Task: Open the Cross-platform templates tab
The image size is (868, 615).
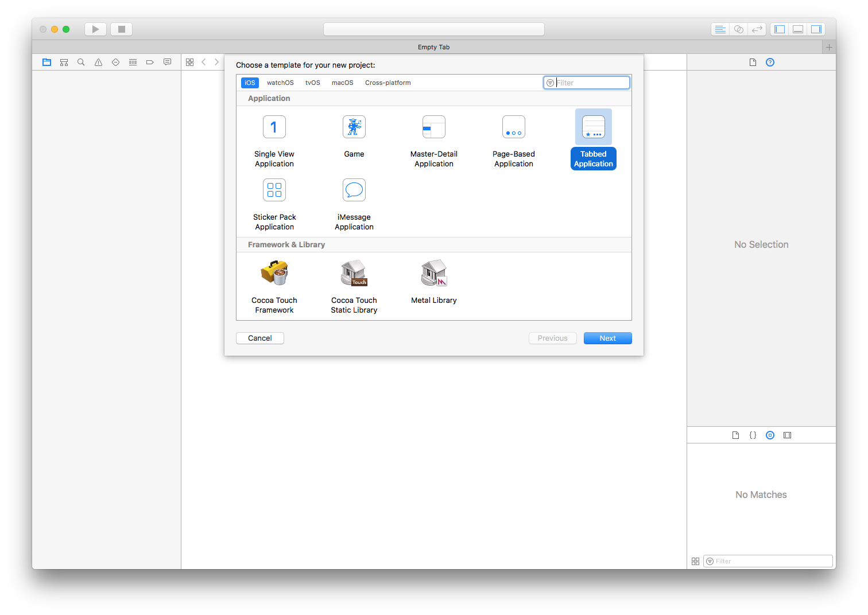Action: click(x=387, y=83)
